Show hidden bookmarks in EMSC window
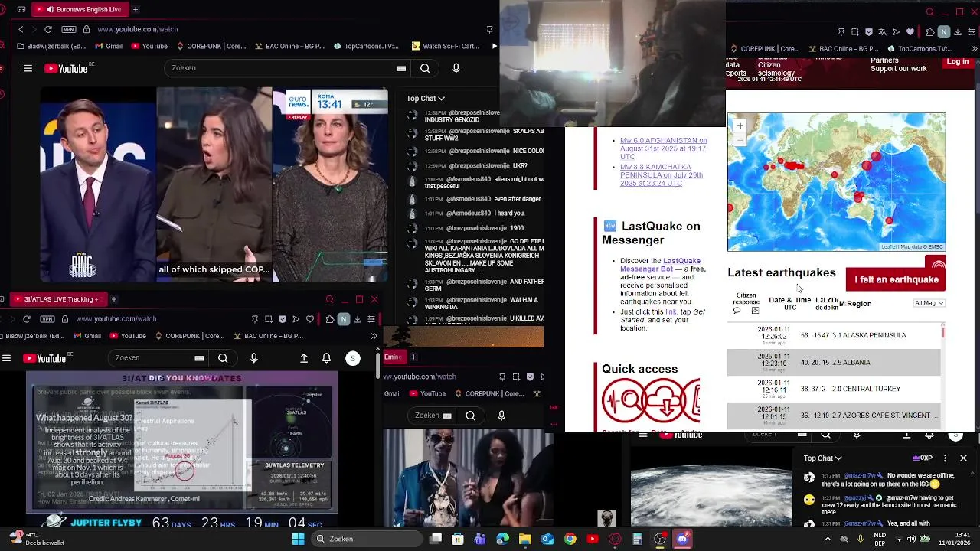Screen dimensions: 980x551 click(974, 49)
